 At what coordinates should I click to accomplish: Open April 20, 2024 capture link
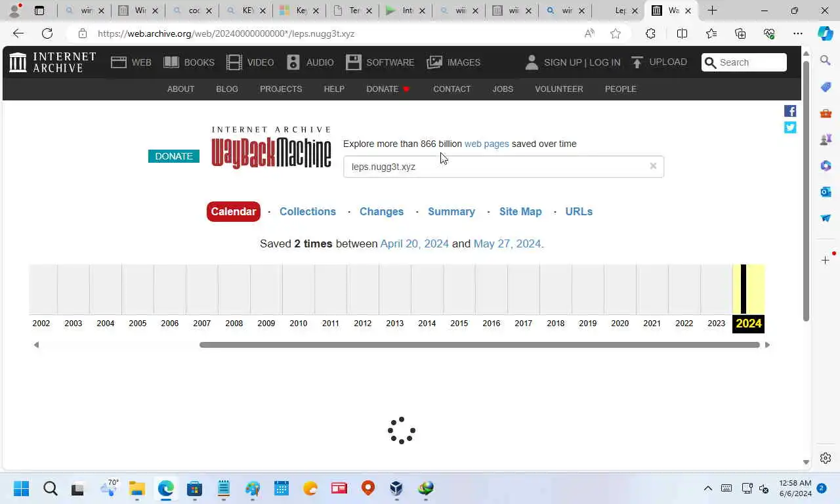click(415, 243)
